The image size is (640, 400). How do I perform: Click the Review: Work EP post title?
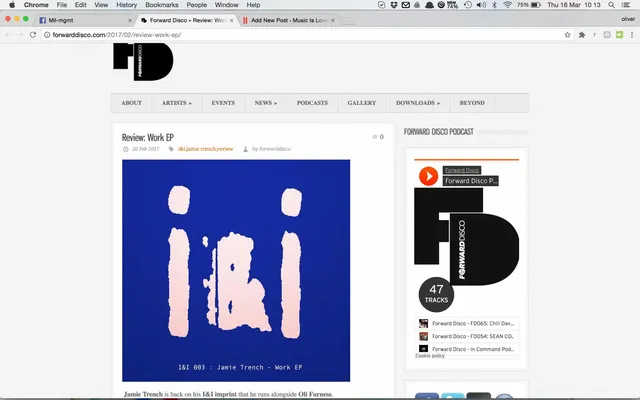147,137
